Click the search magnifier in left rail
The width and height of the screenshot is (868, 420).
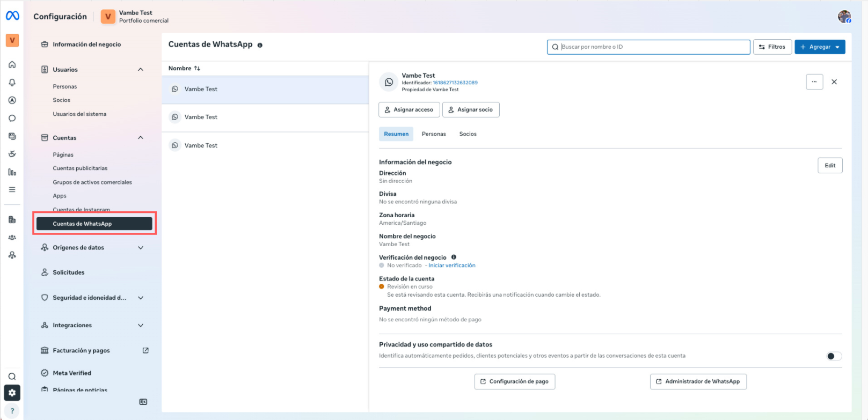click(12, 377)
